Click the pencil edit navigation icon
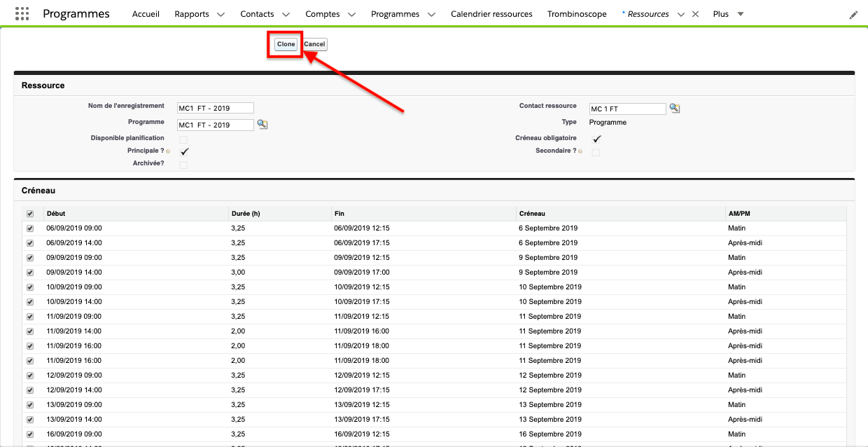Screen dimensions: 868x447 click(853, 15)
